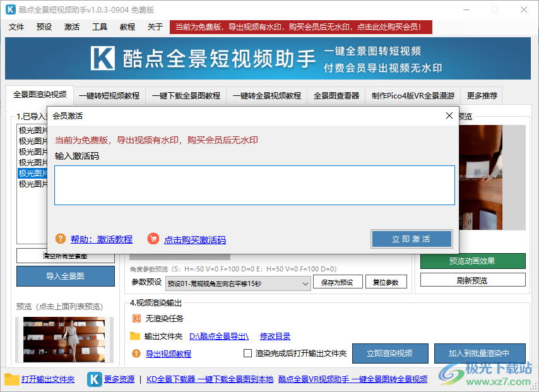Screen dimensions: 539x392
Task: Open the 激活 menu
Action: (x=72, y=27)
